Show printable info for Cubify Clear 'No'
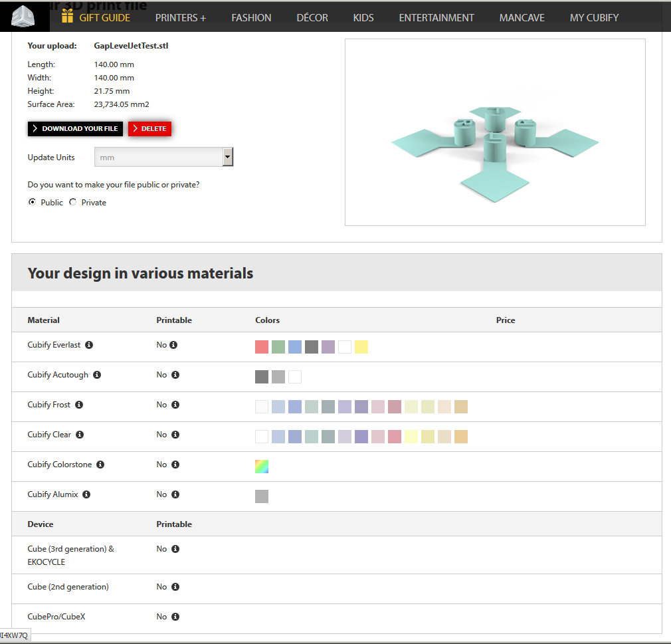The image size is (671, 644). 175,435
